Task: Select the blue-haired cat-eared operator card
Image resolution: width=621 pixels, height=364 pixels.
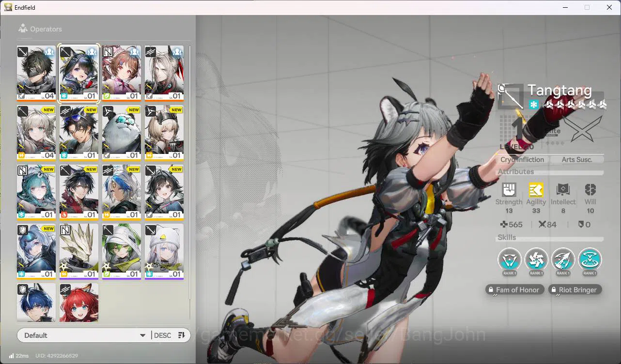Action: 36,303
